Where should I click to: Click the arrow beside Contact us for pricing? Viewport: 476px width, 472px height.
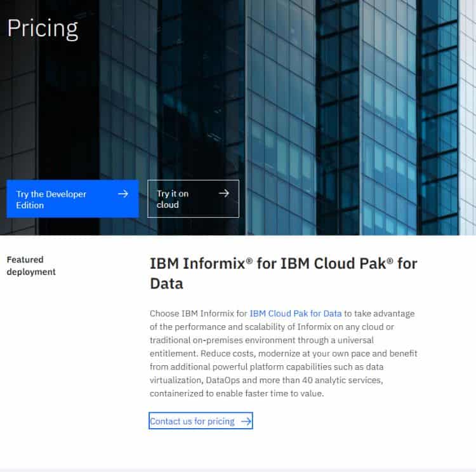click(x=246, y=421)
